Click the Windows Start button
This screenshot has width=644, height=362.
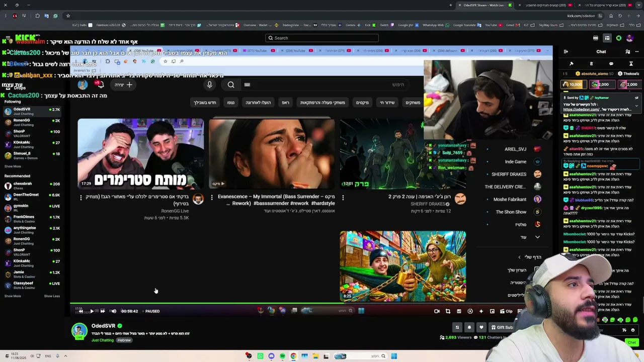point(394,356)
